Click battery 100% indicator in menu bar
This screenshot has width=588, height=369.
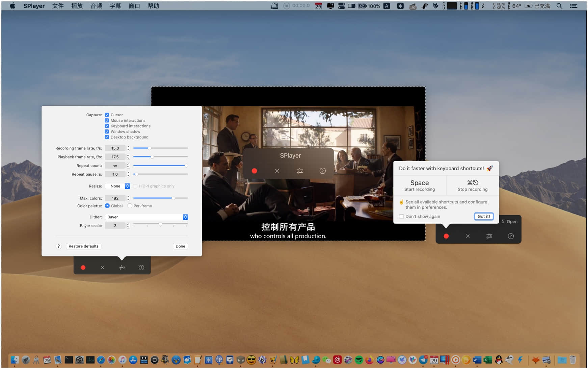(x=369, y=6)
